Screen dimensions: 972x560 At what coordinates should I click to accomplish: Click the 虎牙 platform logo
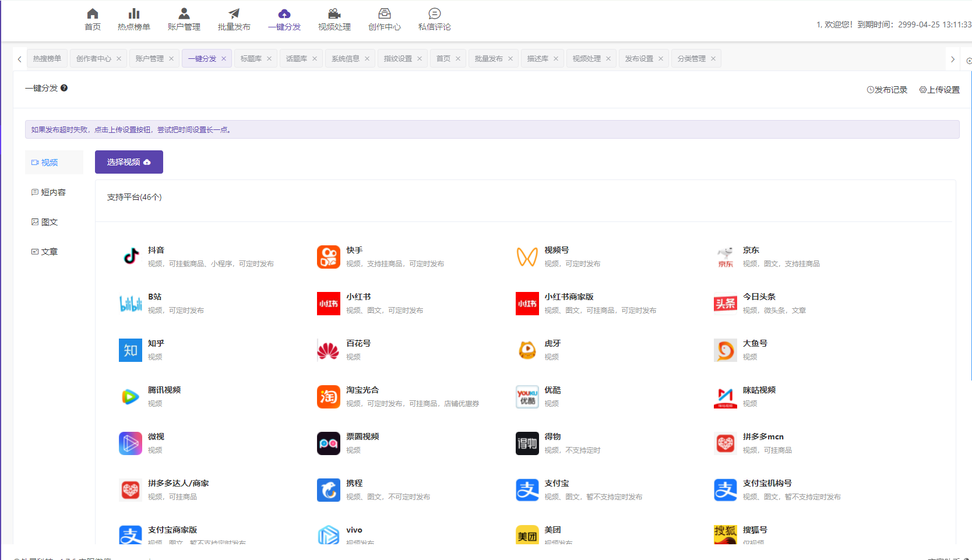(527, 350)
